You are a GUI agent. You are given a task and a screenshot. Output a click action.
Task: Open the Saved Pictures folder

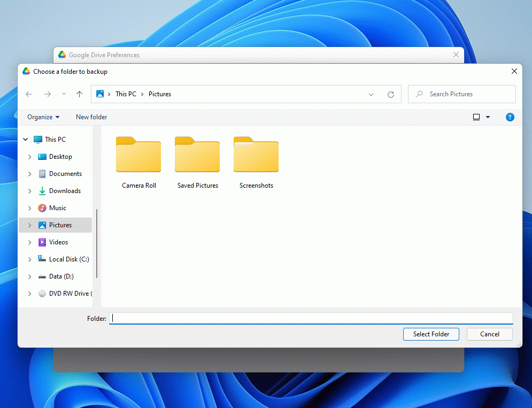click(197, 156)
